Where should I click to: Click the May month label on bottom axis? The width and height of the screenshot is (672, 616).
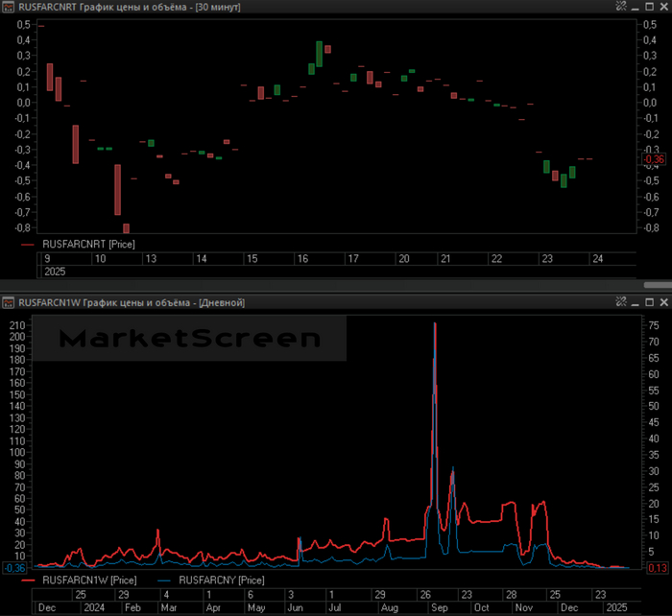[256, 607]
